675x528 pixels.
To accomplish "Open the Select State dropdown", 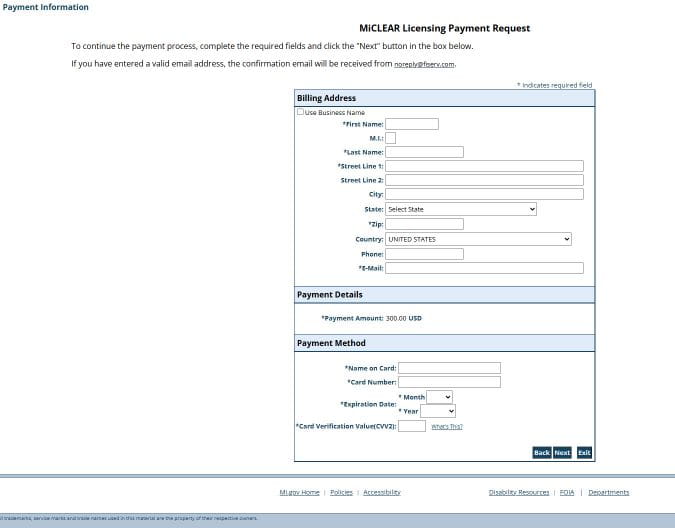I will [x=461, y=209].
